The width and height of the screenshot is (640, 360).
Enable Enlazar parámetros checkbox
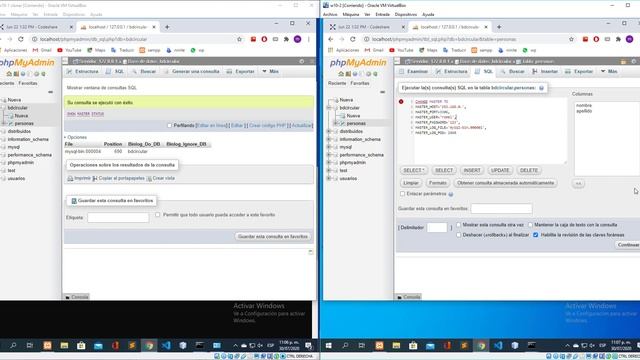click(402, 194)
